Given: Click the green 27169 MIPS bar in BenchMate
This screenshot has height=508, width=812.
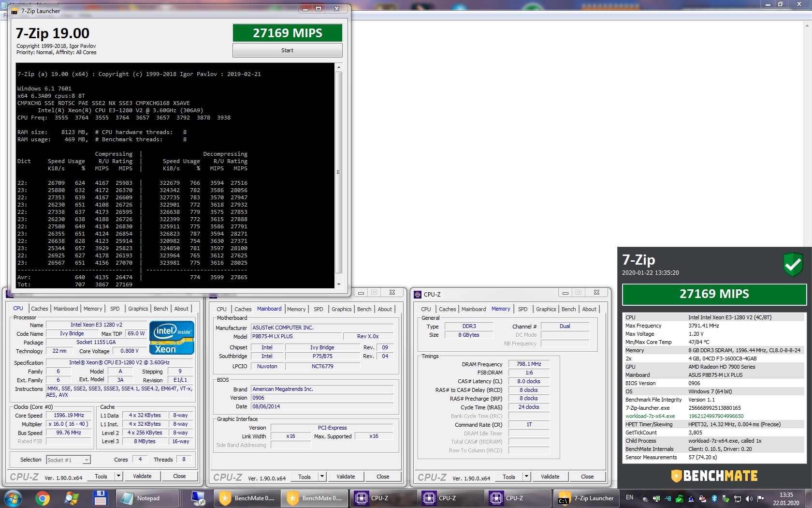Looking at the screenshot, I should click(x=714, y=294).
